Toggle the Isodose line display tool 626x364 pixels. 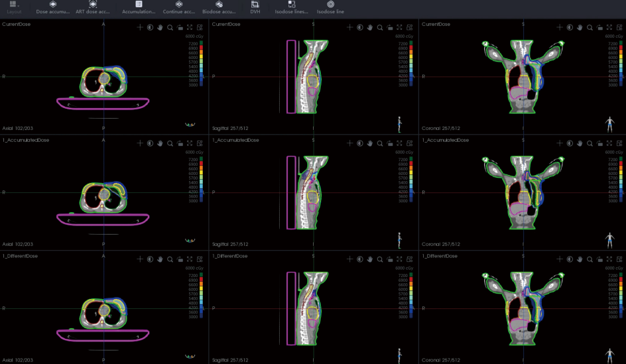330,7
